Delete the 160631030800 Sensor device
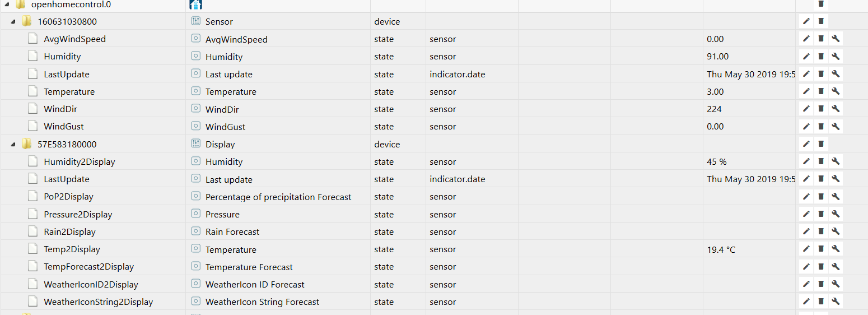Screen dimensions: 868x315 pyautogui.click(x=821, y=21)
